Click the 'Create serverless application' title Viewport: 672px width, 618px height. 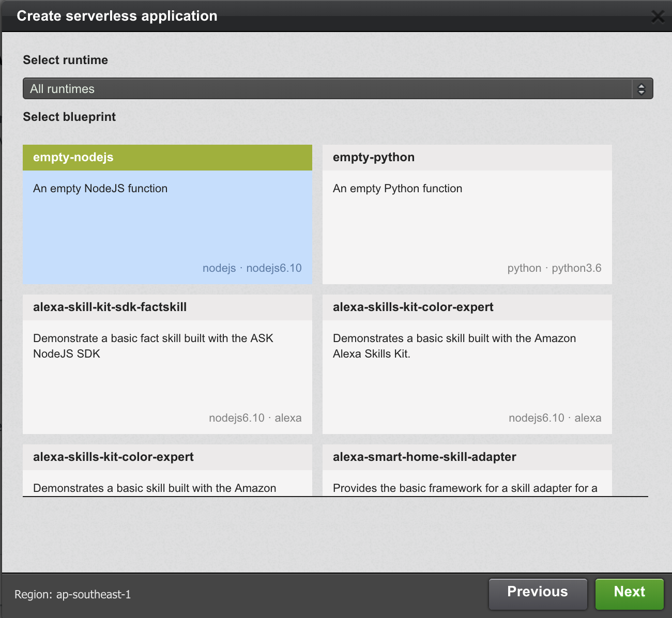coord(117,16)
